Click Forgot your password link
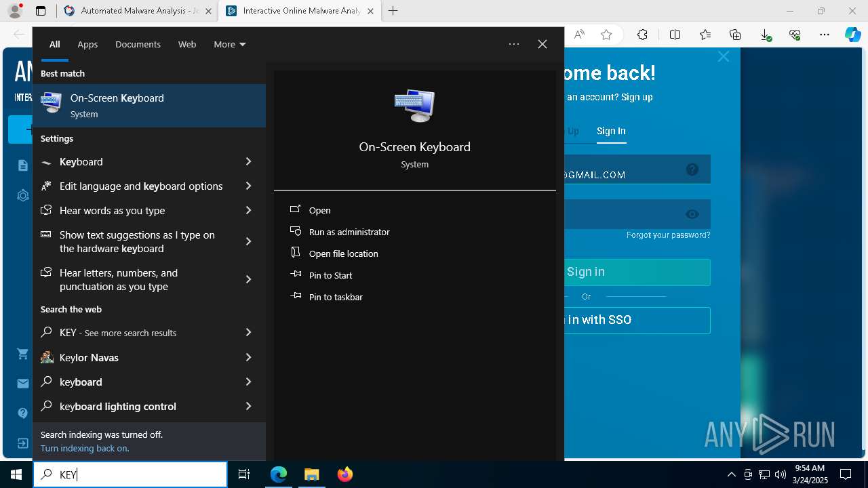This screenshot has height=488, width=868. point(668,235)
